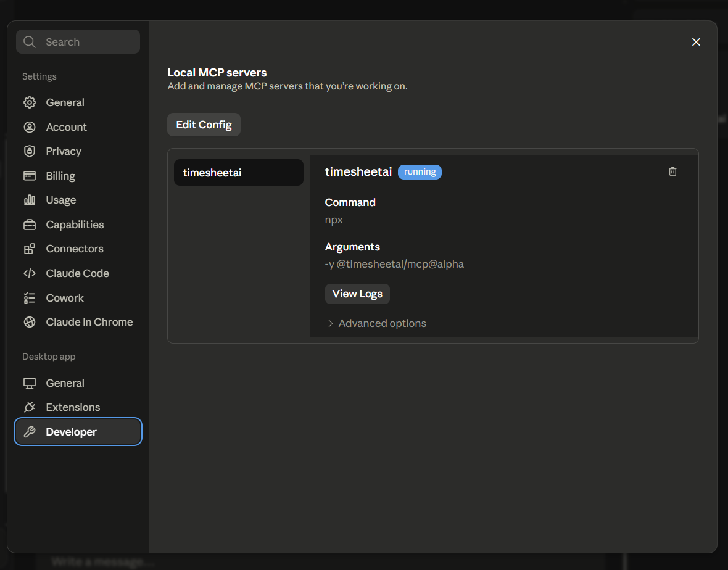Click the search magnifier icon

pos(30,42)
